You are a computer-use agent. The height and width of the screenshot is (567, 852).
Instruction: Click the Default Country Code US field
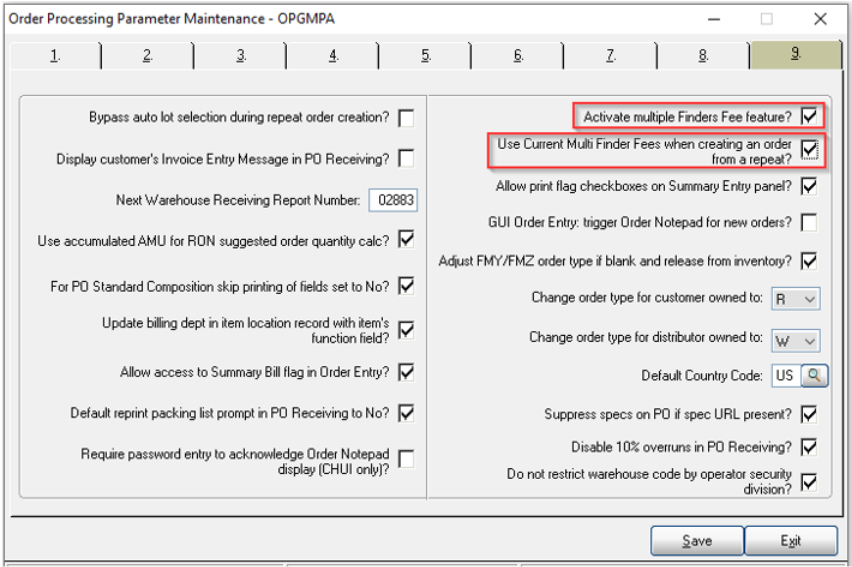tap(786, 375)
